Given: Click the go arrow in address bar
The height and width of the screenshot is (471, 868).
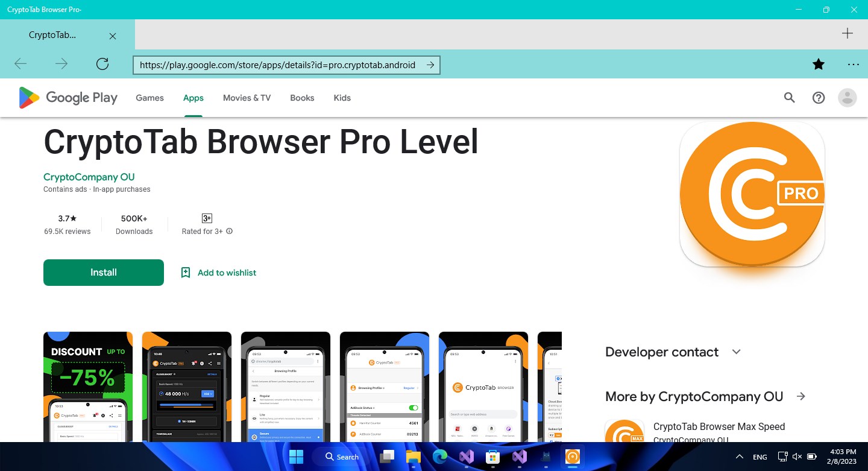Looking at the screenshot, I should pyautogui.click(x=430, y=65).
